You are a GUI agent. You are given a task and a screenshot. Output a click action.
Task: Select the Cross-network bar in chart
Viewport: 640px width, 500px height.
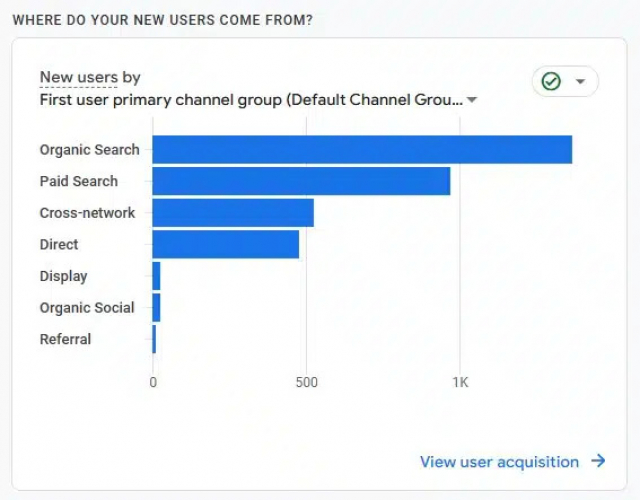(x=233, y=213)
